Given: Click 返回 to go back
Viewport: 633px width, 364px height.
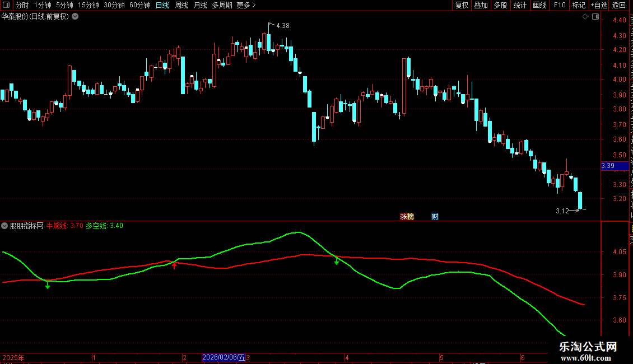Looking at the screenshot, I should point(618,5).
